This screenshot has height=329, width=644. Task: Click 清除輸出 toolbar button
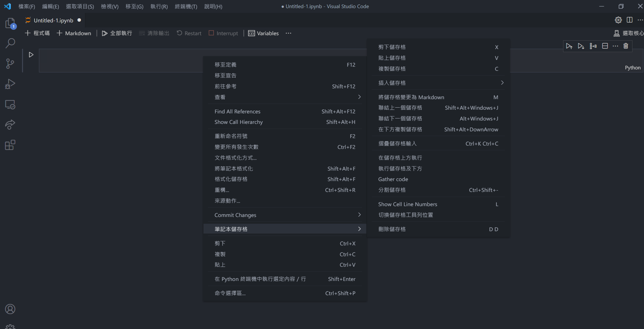point(154,33)
